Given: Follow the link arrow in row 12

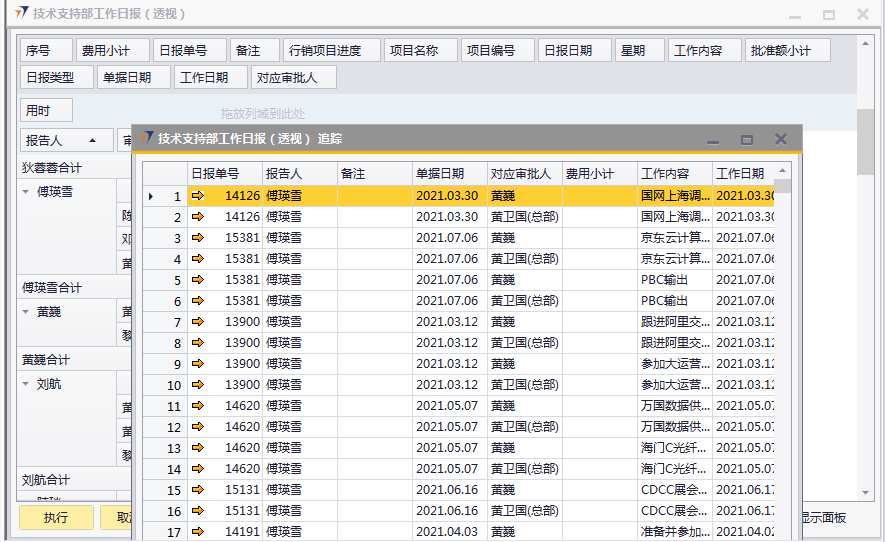Looking at the screenshot, I should (x=197, y=427).
